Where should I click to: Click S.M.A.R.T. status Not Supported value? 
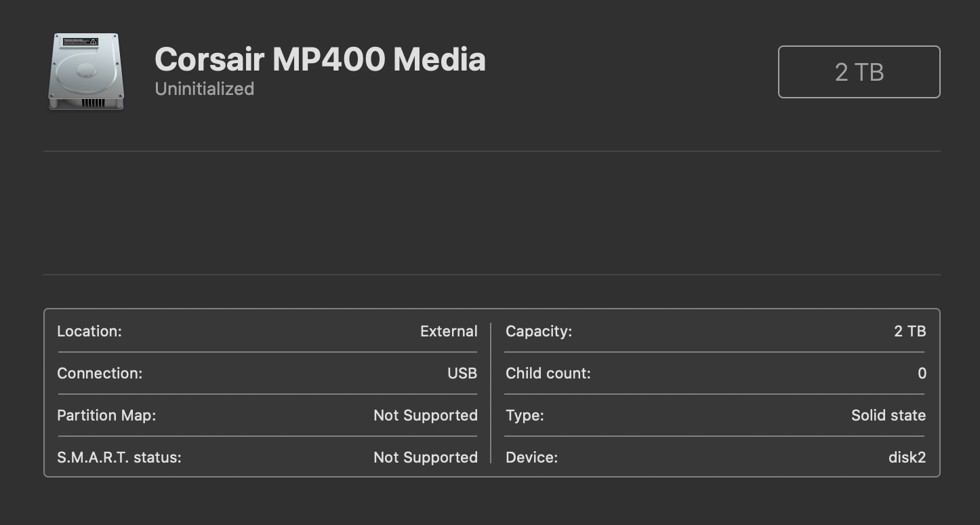click(x=426, y=457)
